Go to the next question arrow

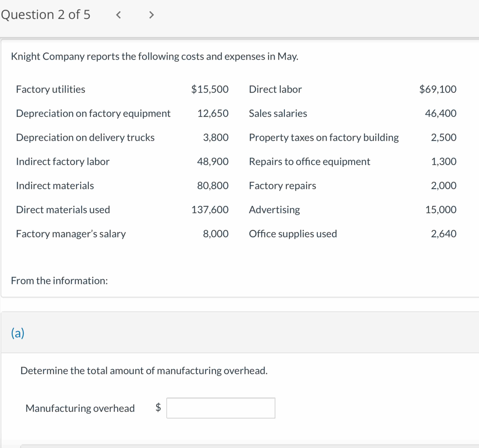[x=151, y=15]
